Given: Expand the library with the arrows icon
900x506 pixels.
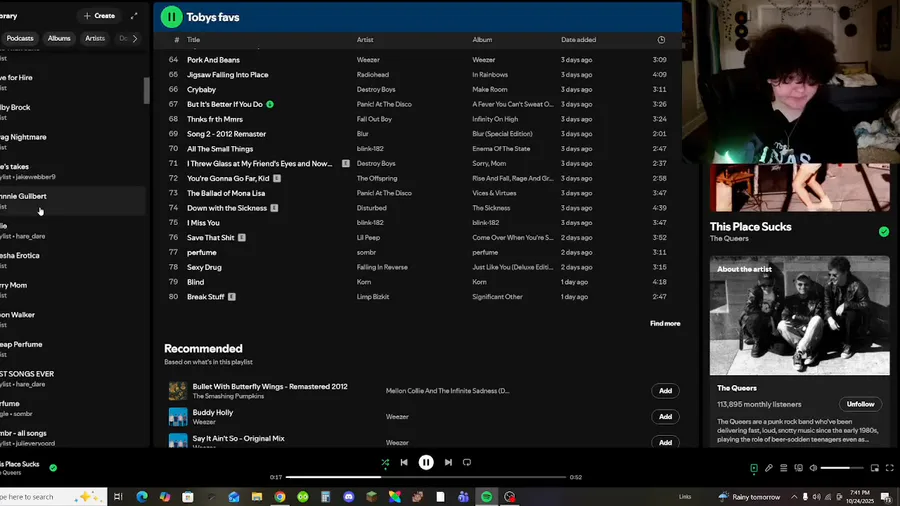Looking at the screenshot, I should (134, 16).
